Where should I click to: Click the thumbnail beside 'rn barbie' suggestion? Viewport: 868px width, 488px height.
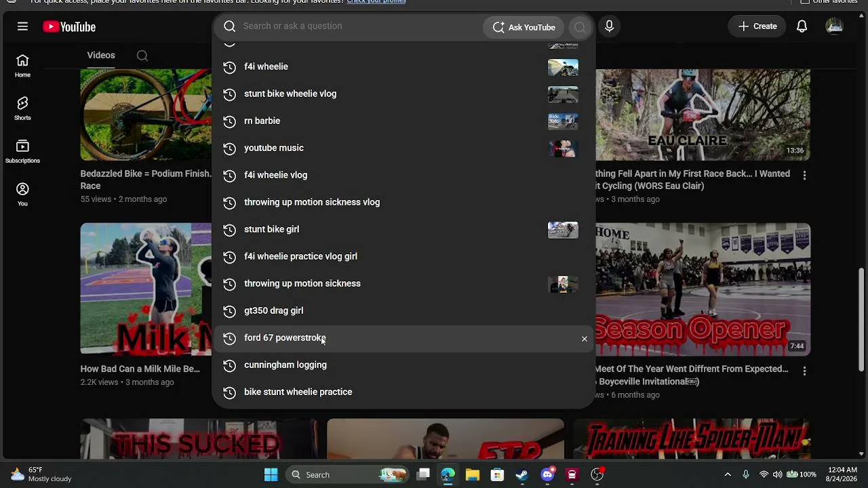coord(563,121)
